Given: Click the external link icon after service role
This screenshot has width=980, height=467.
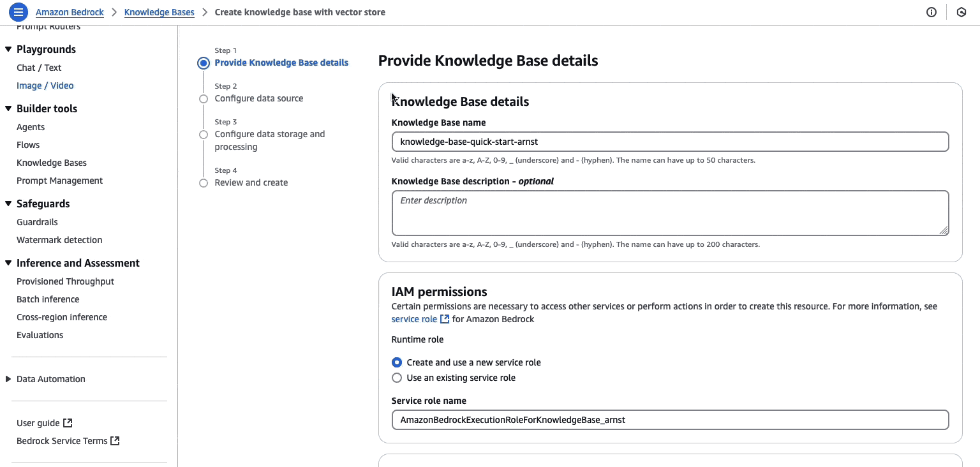Looking at the screenshot, I should click(x=445, y=319).
